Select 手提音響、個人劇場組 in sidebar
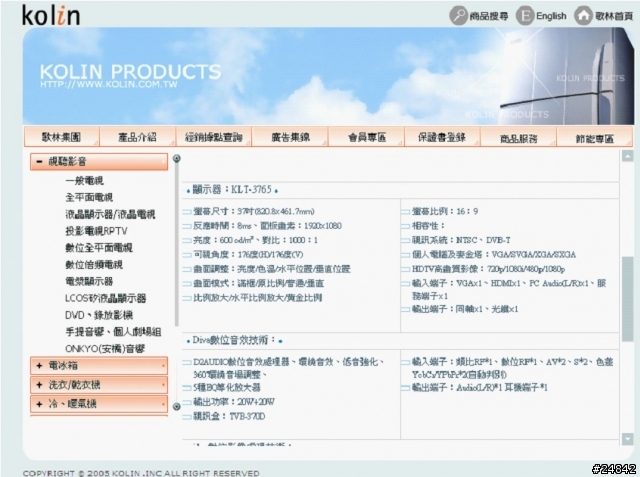The height and width of the screenshot is (477, 640). tap(113, 332)
